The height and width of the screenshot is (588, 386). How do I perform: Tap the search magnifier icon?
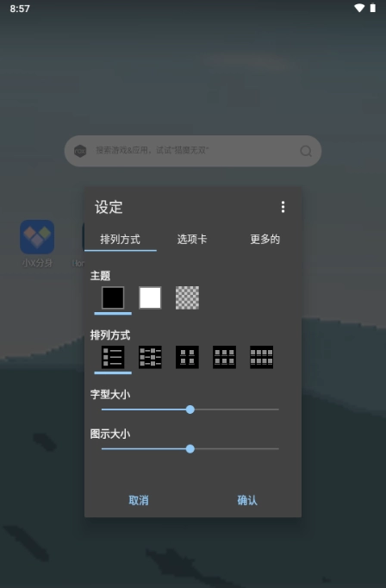tap(306, 151)
